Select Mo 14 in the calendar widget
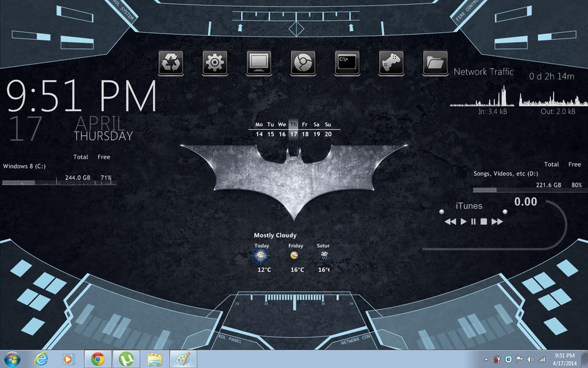The image size is (588, 368). coord(259,129)
